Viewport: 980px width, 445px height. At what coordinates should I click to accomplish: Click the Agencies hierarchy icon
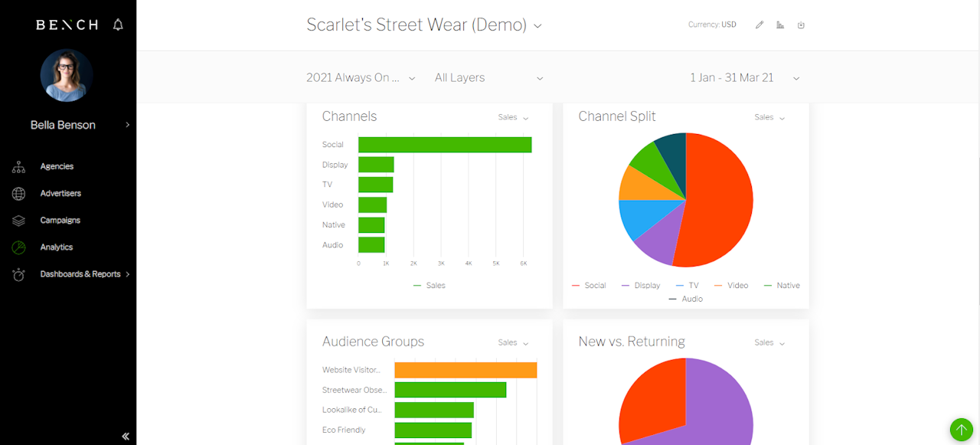tap(19, 167)
